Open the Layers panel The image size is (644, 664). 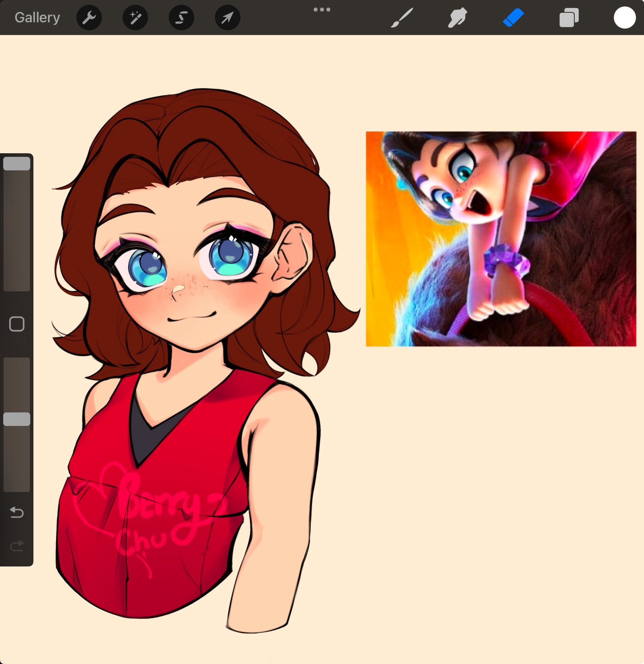click(x=569, y=18)
